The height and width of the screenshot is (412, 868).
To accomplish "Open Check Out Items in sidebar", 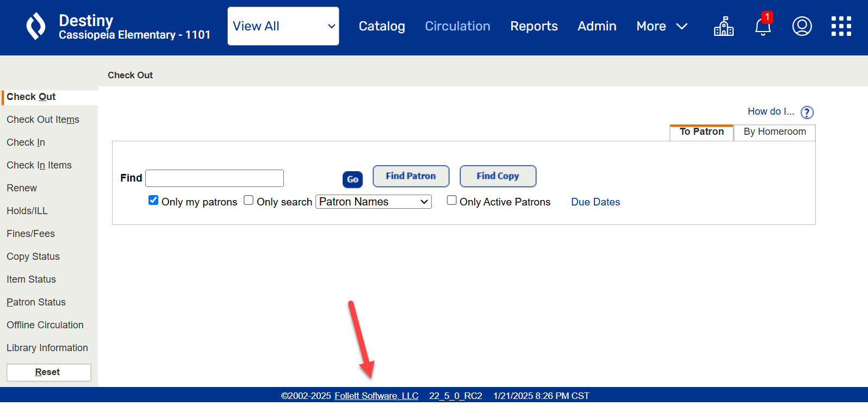I will pyautogui.click(x=43, y=120).
